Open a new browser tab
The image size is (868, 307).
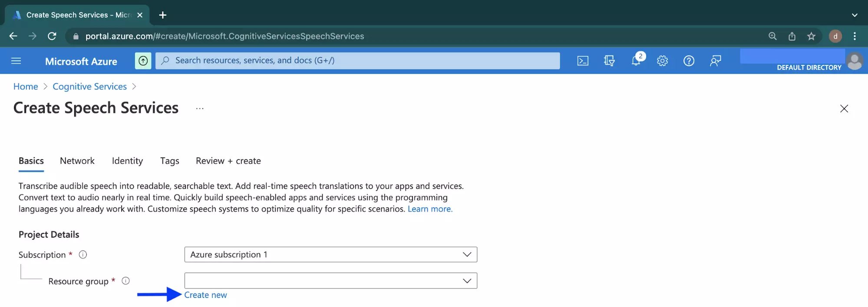[x=163, y=15]
